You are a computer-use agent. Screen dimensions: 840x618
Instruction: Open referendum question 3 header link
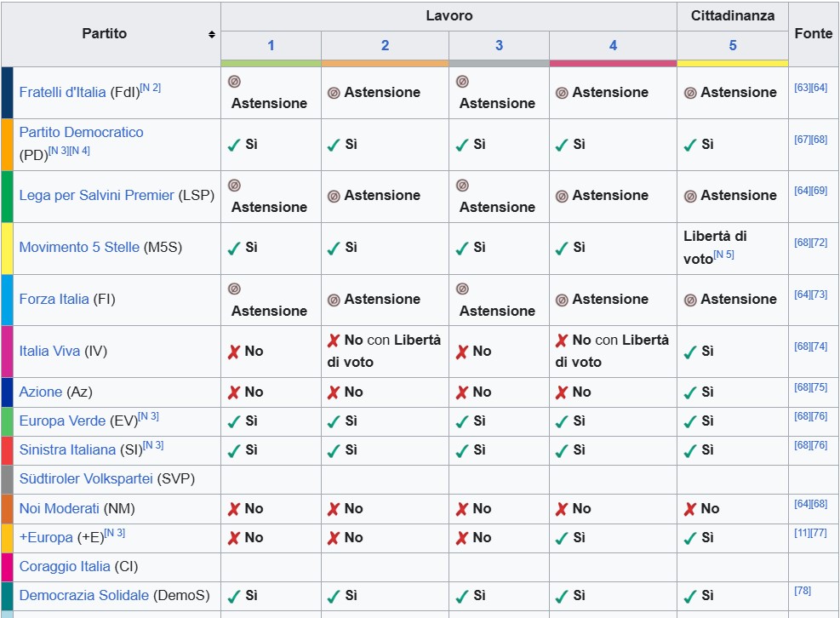tap(500, 46)
